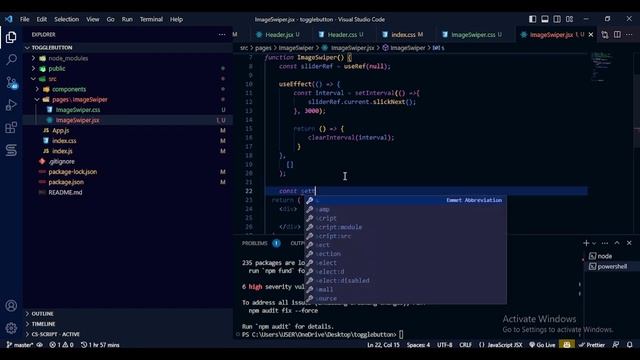Click master branch in status bar

pyautogui.click(x=20, y=345)
